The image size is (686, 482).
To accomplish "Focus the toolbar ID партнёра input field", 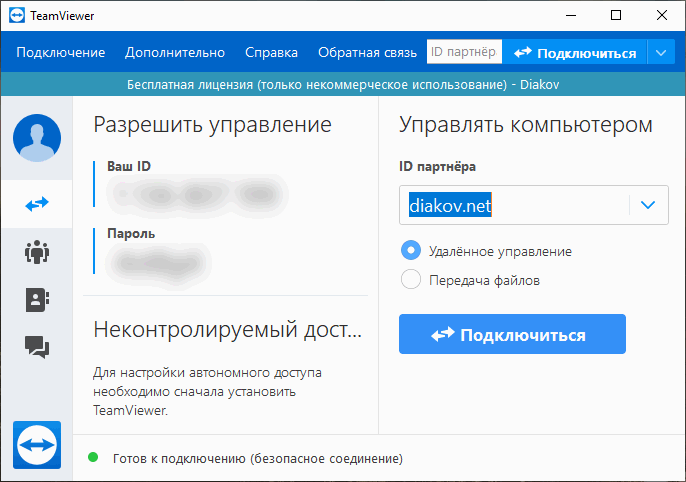I will click(464, 52).
